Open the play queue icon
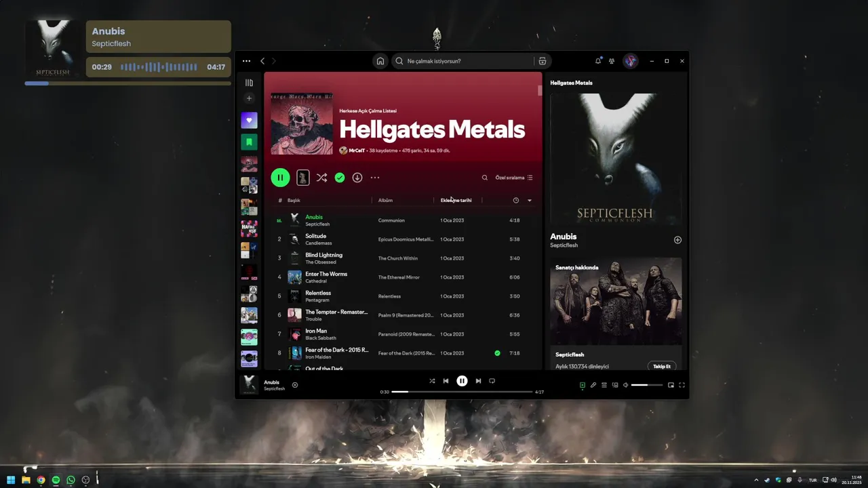This screenshot has height=488, width=868. click(x=604, y=385)
